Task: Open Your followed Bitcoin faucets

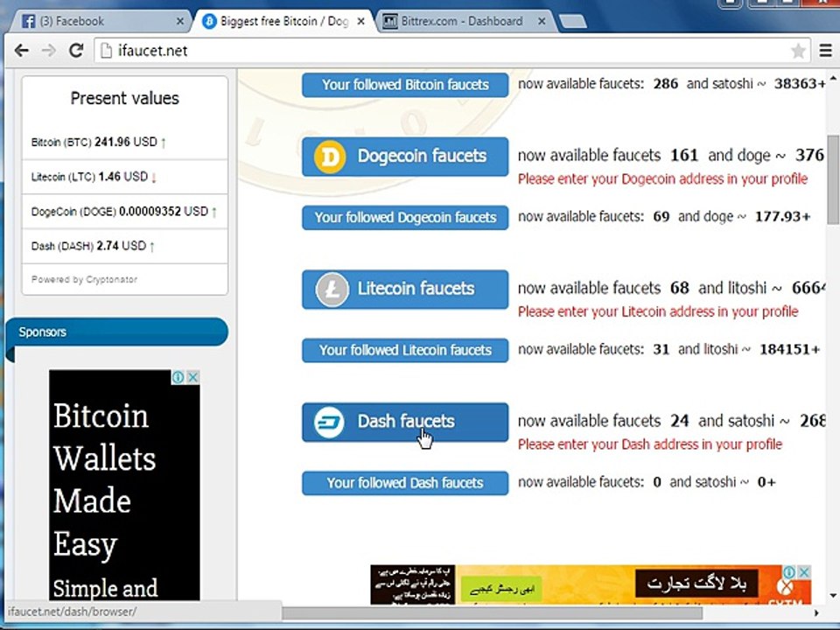Action: point(405,85)
